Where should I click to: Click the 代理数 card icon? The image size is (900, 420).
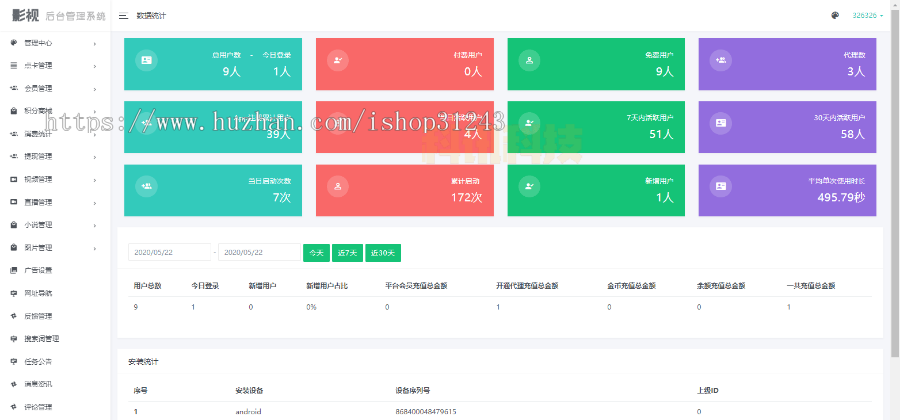pyautogui.click(x=720, y=60)
